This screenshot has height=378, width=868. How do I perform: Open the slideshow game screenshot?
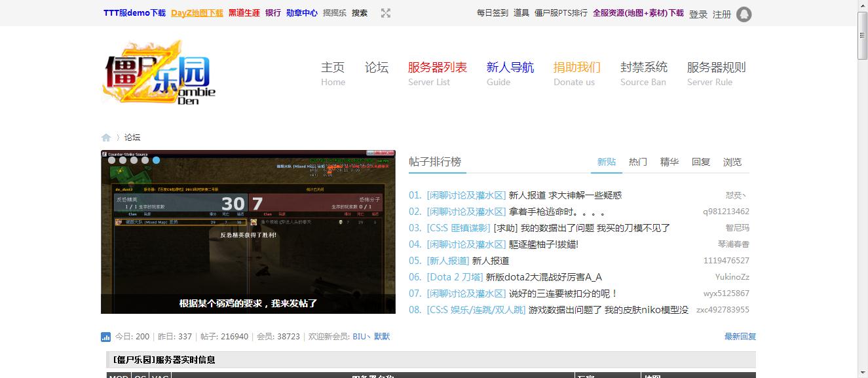click(x=248, y=232)
